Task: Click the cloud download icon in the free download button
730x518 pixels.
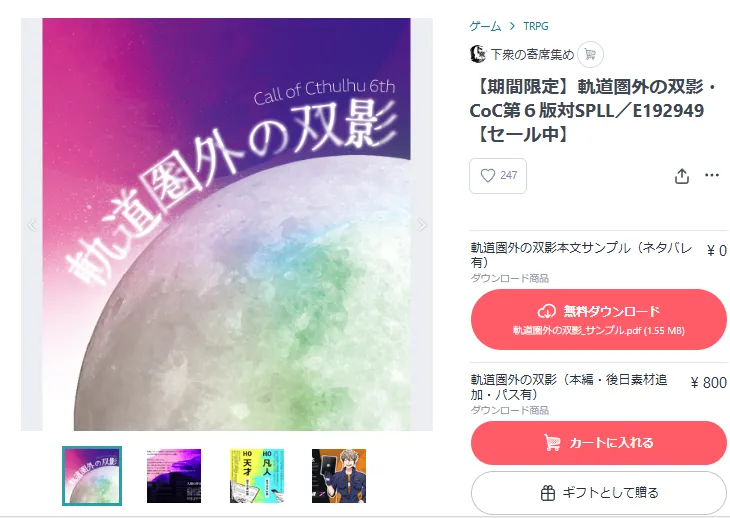Action: coord(547,311)
